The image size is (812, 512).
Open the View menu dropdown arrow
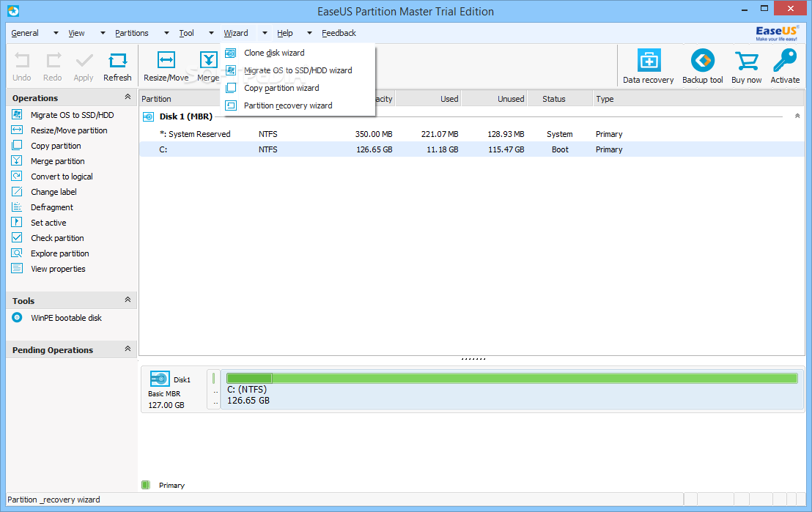tap(103, 33)
